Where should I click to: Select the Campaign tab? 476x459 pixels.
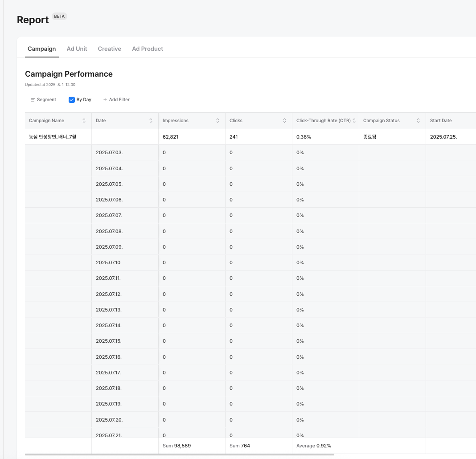[x=41, y=49]
